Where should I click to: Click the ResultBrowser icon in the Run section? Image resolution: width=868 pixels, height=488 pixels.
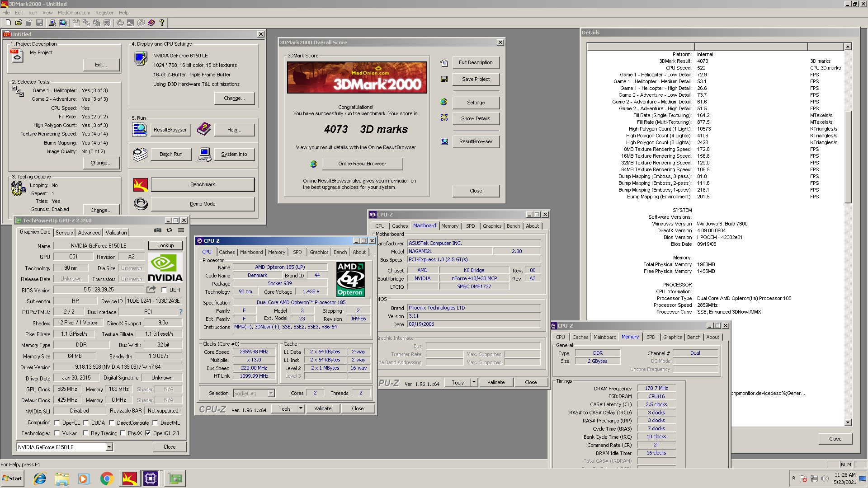tap(140, 130)
